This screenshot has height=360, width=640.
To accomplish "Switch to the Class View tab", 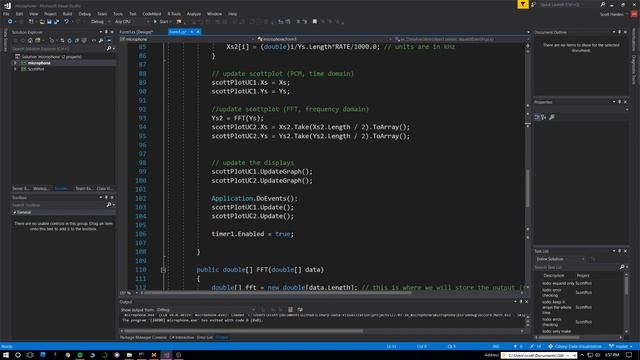I will point(104,189).
